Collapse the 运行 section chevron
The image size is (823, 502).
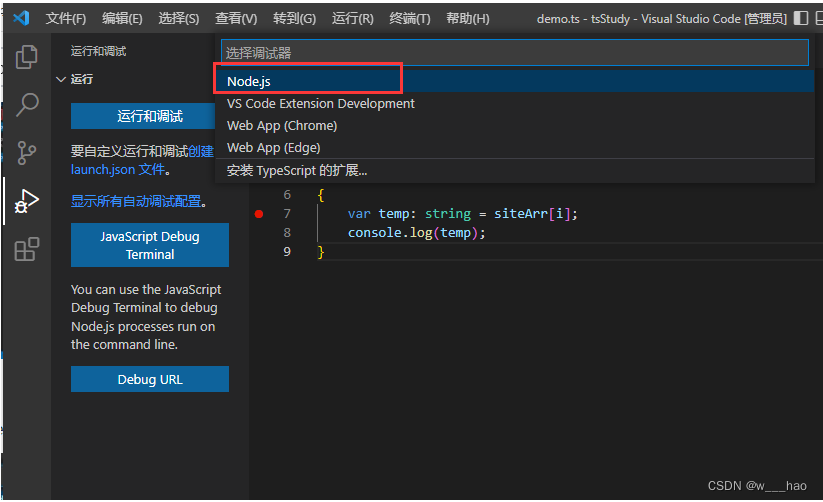(61, 79)
